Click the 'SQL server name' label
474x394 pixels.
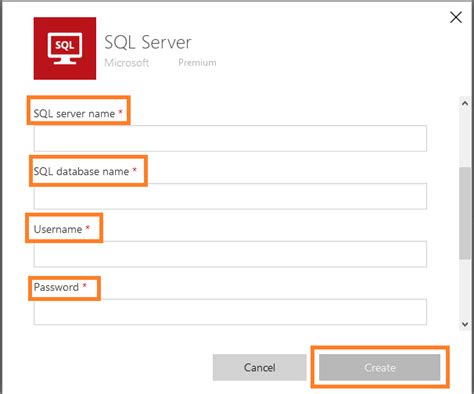[x=74, y=114]
